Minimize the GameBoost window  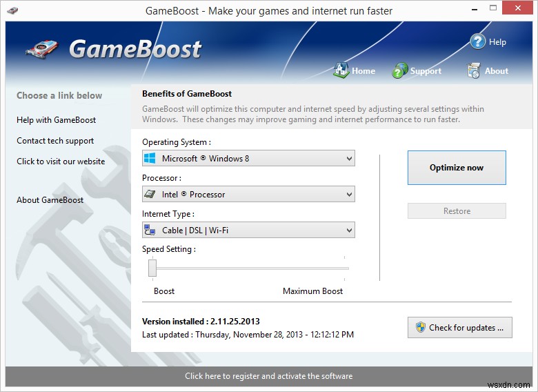point(475,9)
